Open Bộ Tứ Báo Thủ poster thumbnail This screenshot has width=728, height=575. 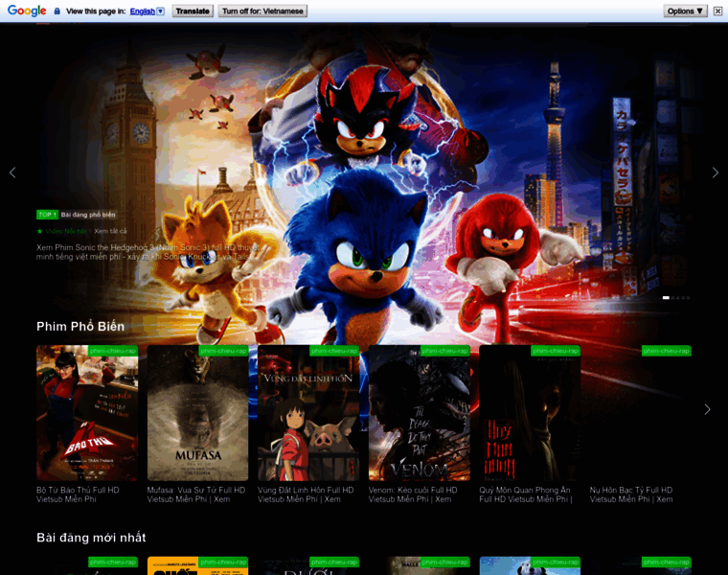87,413
